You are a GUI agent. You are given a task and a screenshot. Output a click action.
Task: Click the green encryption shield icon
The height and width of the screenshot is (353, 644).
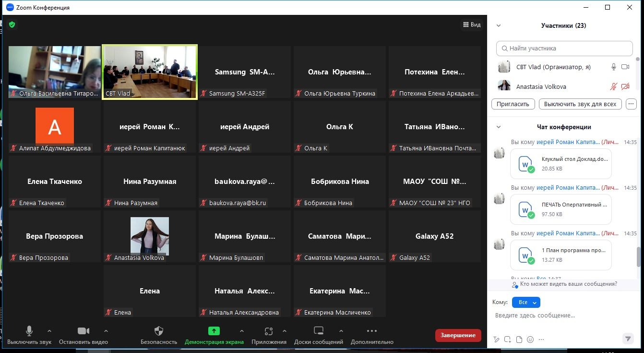pos(12,24)
